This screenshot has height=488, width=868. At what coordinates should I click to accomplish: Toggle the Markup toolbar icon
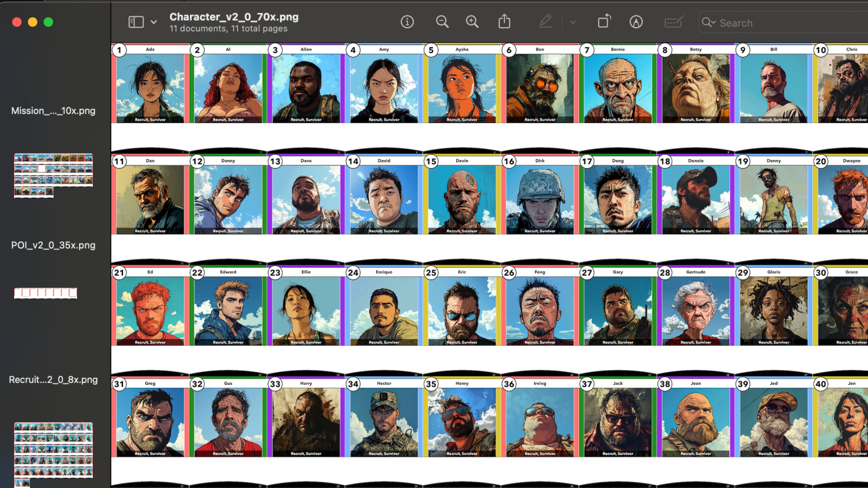(636, 22)
